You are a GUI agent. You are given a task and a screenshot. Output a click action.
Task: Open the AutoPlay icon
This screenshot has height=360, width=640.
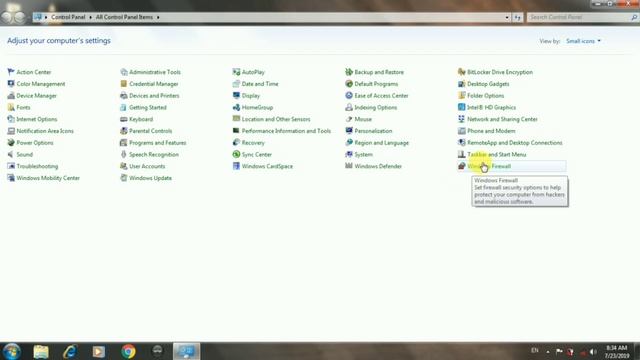coord(236,72)
